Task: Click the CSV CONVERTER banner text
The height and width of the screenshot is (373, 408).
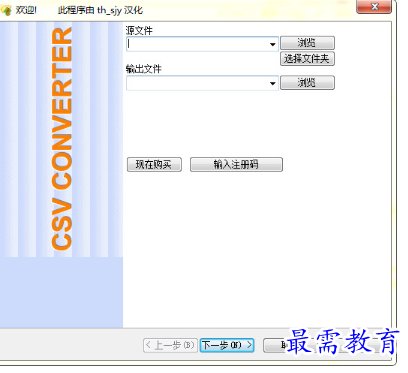Action: tap(62, 138)
